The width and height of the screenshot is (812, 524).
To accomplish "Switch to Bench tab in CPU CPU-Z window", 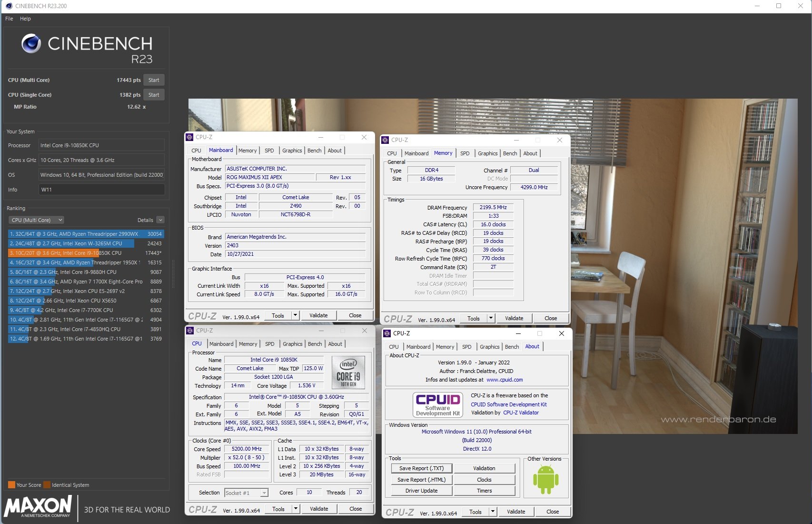I will (x=315, y=344).
